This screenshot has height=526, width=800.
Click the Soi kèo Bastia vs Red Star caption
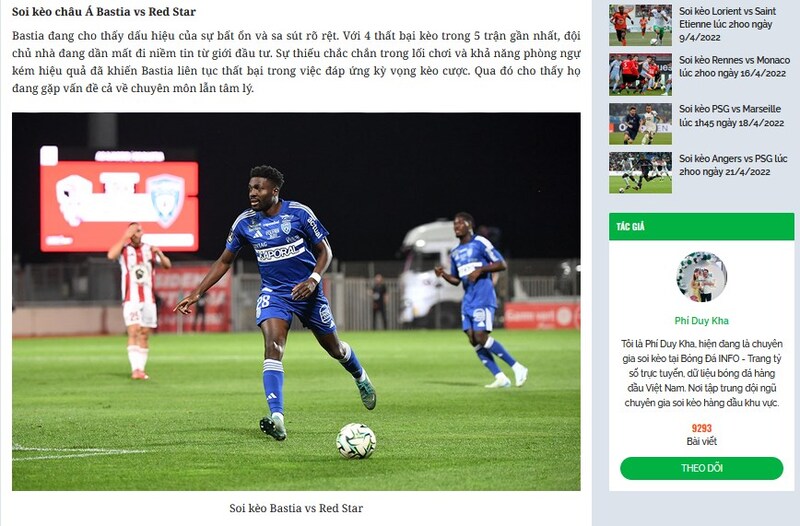coord(296,508)
